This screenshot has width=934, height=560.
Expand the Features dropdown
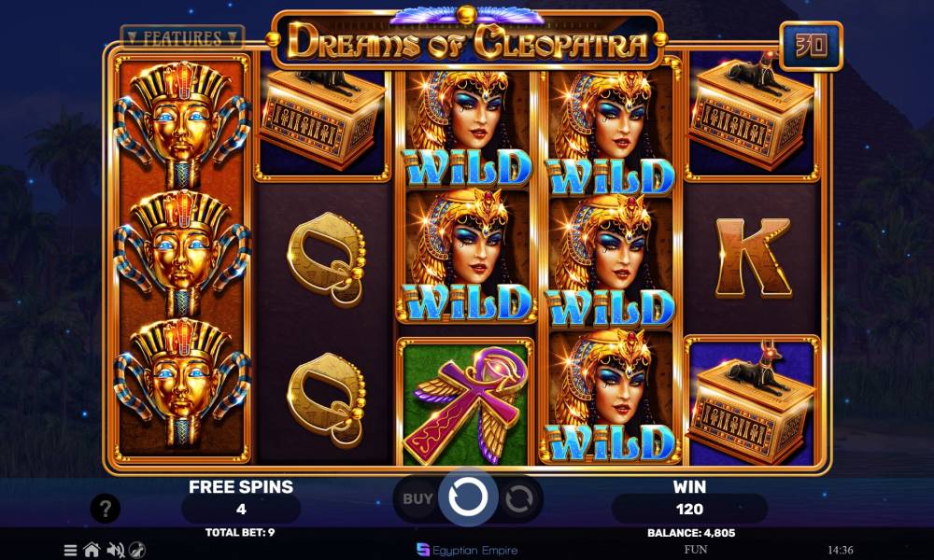click(x=182, y=38)
